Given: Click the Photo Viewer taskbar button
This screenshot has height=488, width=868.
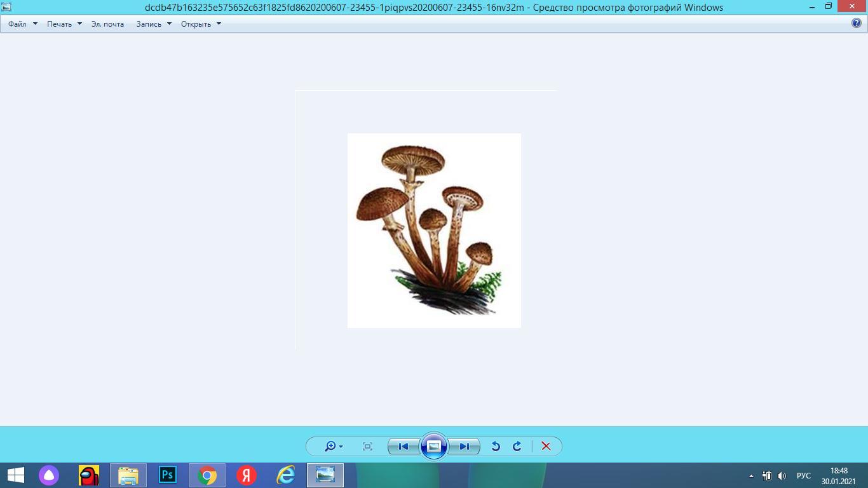Looking at the screenshot, I should [x=325, y=475].
